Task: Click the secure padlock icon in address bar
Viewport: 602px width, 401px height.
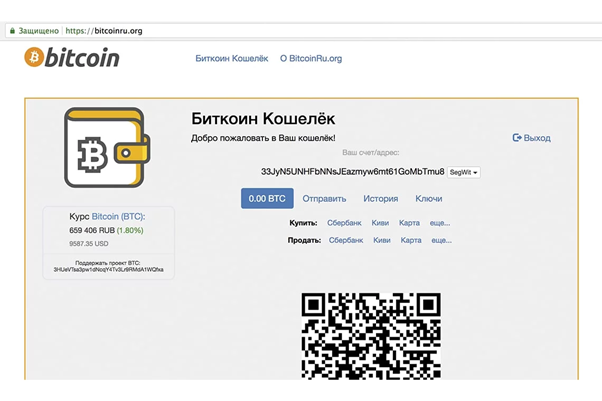Action: click(12, 31)
